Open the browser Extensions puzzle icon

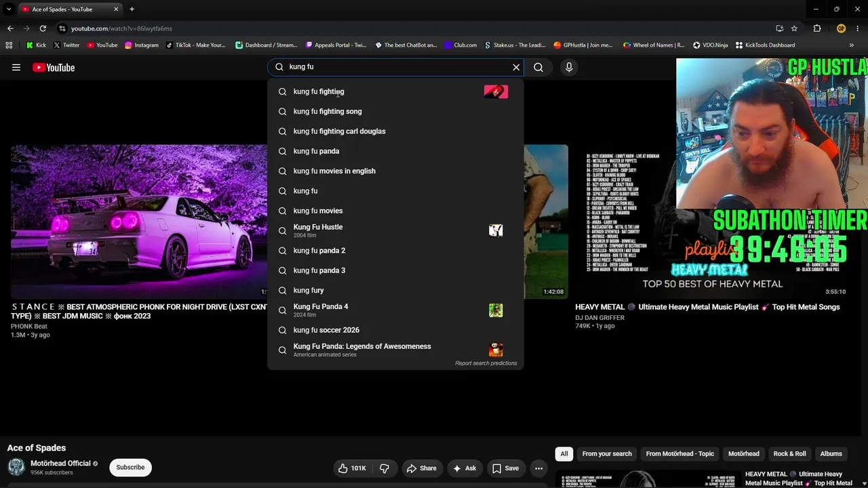817,28
